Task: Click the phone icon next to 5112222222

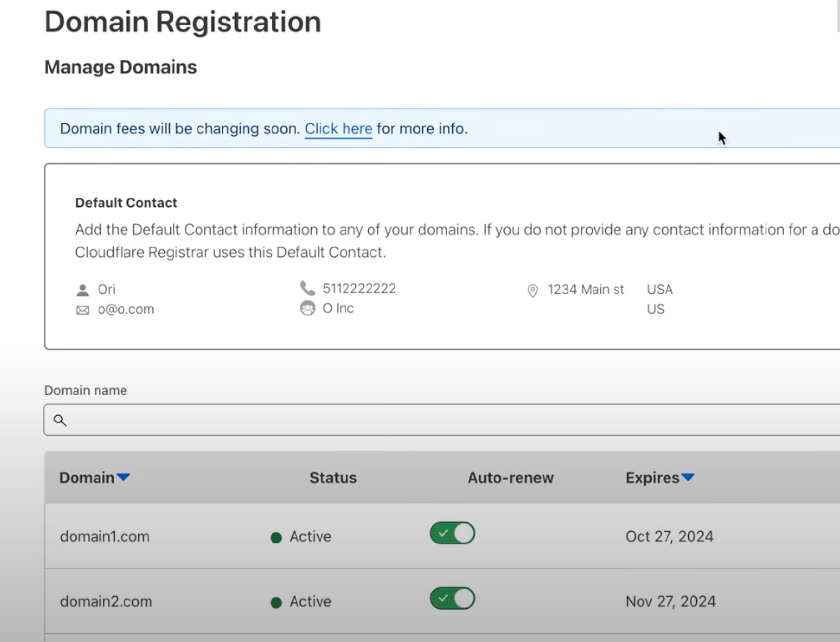Action: pyautogui.click(x=307, y=288)
